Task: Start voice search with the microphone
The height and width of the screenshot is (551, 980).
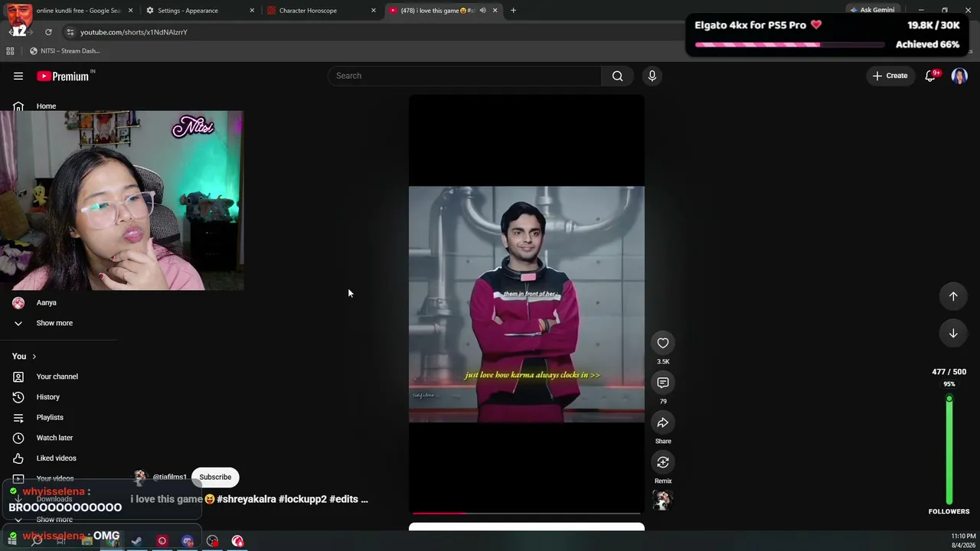Action: point(652,76)
